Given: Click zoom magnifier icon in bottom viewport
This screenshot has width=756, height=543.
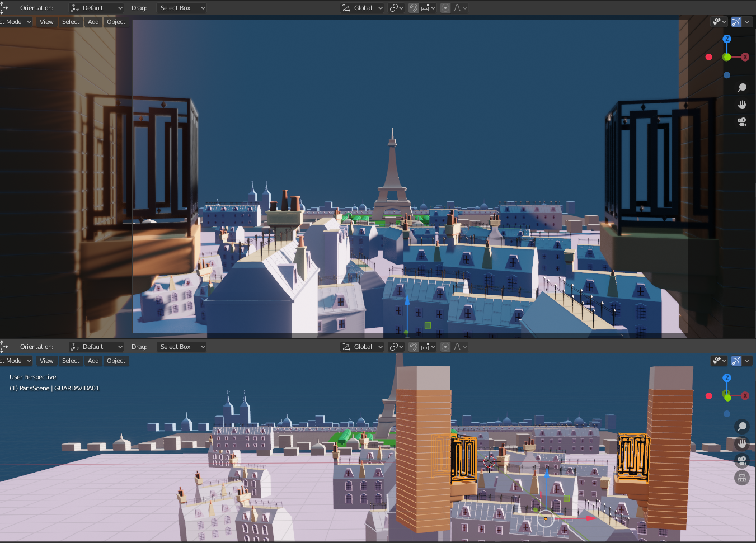Looking at the screenshot, I should click(742, 427).
